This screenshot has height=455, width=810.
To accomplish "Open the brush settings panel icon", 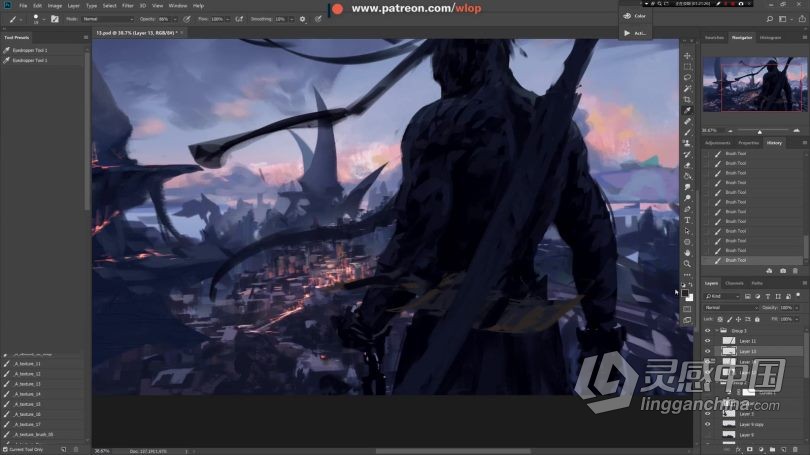I will [55, 19].
